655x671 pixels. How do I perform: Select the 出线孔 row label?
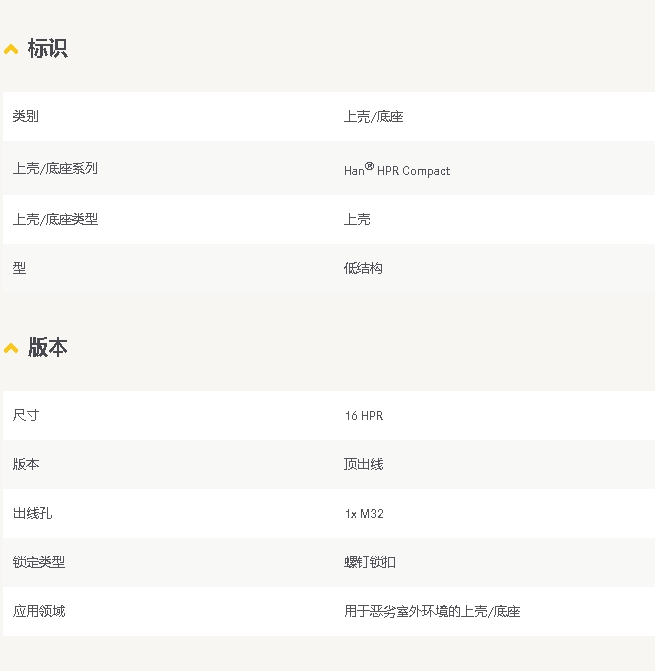coord(32,513)
